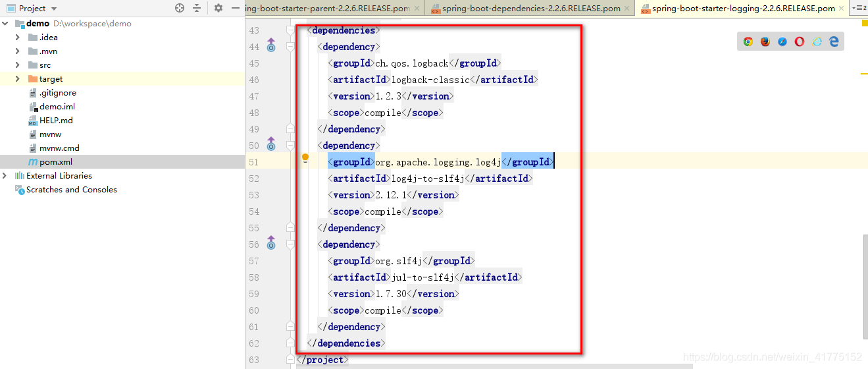The image size is (868, 369).
Task: Expand the .idea folder
Action: [x=18, y=37]
